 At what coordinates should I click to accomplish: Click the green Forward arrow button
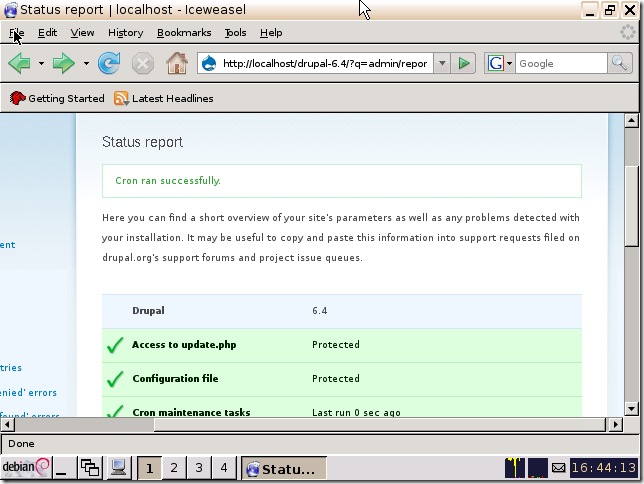click(x=64, y=63)
